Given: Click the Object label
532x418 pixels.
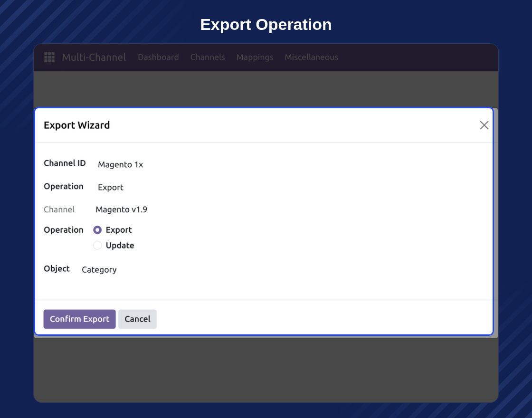Looking at the screenshot, I should 57,269.
